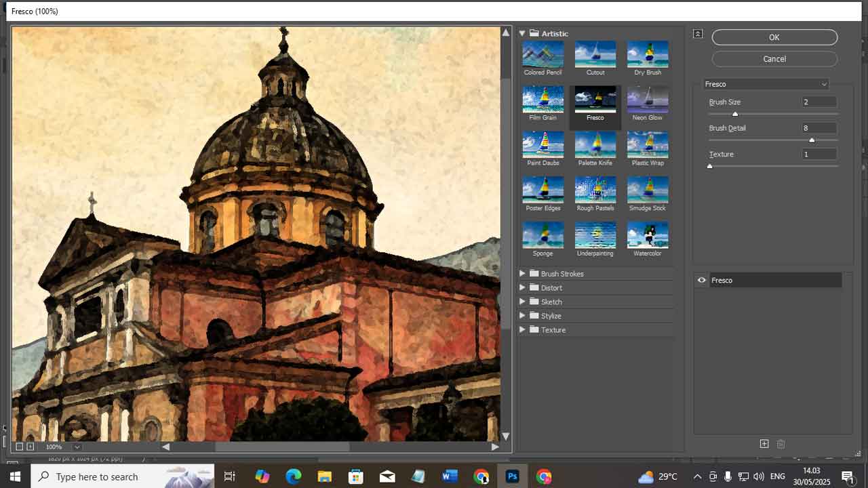Open the Fresco filter selection dropdown

(766, 84)
